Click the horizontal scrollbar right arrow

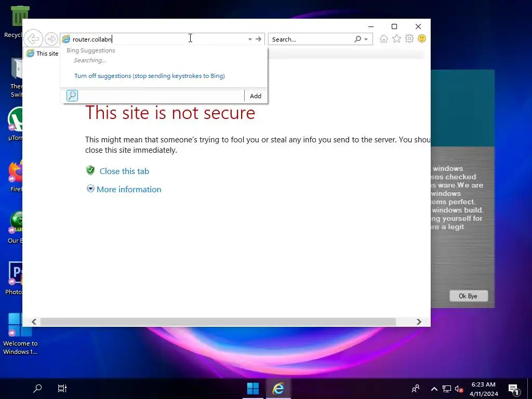419,322
